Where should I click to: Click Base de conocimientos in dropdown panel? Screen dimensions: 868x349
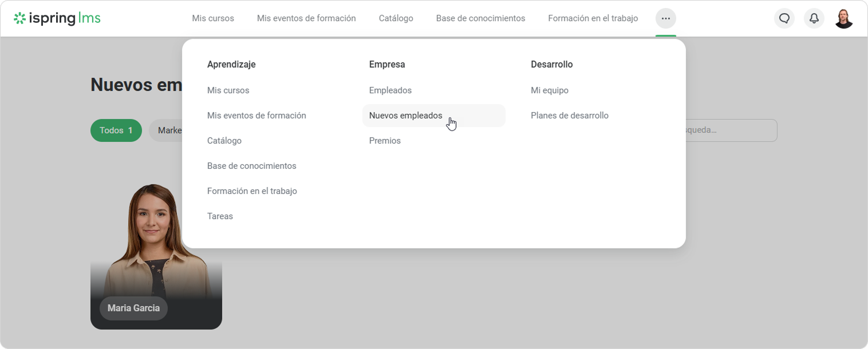(252, 166)
